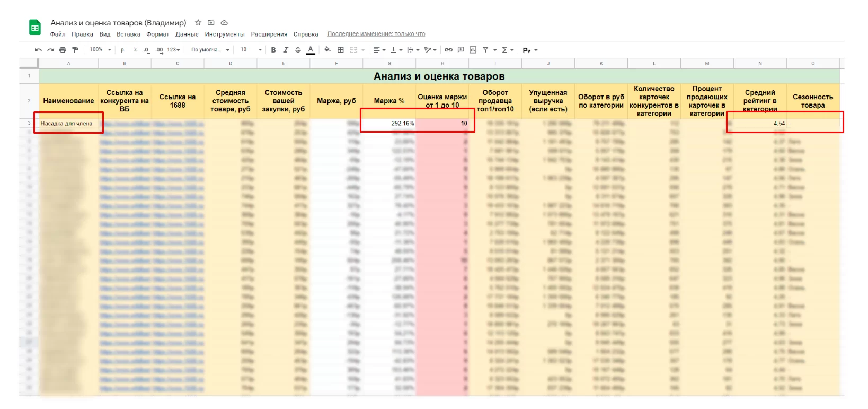Open the fill color bucket
The height and width of the screenshot is (409, 868).
click(x=327, y=50)
